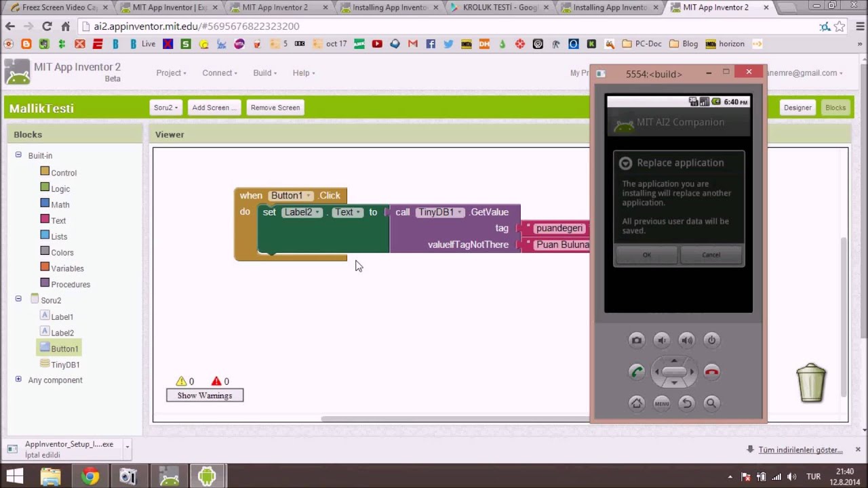Click the browser home icon

click(x=65, y=26)
